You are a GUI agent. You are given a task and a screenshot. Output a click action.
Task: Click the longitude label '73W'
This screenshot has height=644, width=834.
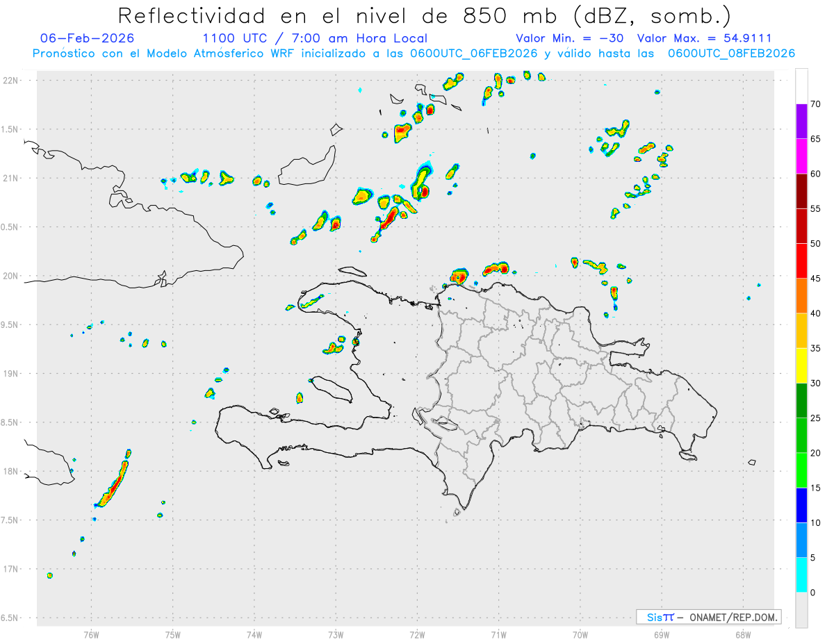[x=336, y=634]
